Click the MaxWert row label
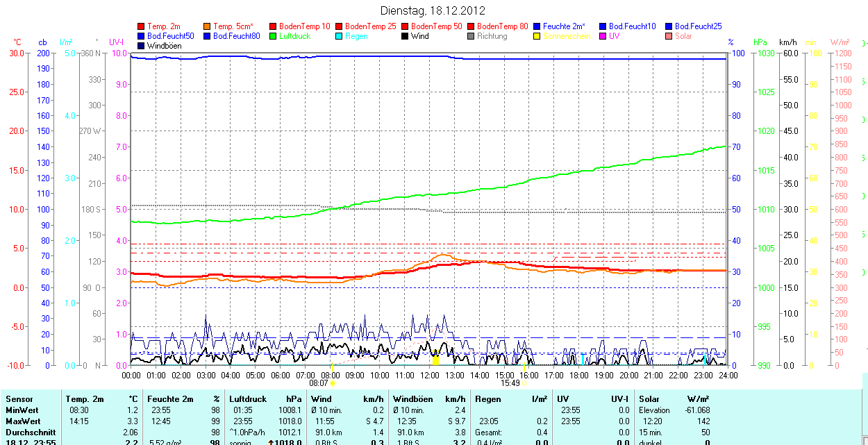Image resolution: width=868 pixels, height=445 pixels. coord(23,421)
